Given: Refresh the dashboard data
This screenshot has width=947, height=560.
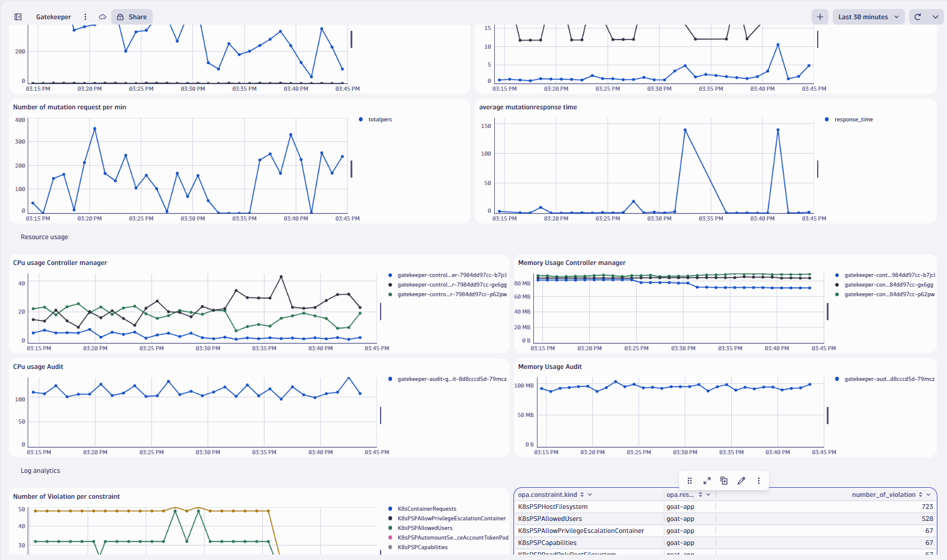Looking at the screenshot, I should (x=918, y=17).
